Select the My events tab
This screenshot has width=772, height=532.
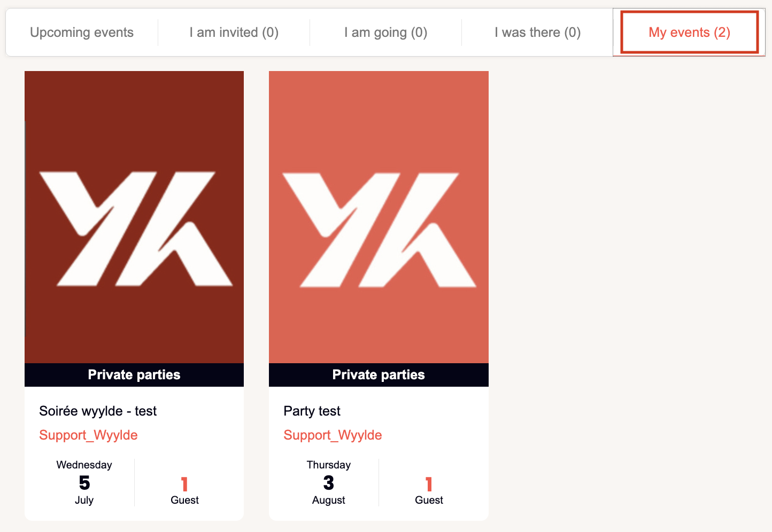click(689, 33)
